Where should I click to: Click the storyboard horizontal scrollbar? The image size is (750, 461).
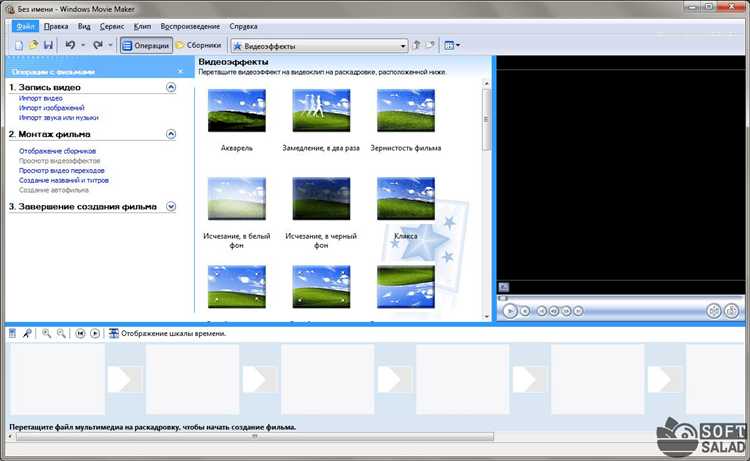(x=254, y=436)
